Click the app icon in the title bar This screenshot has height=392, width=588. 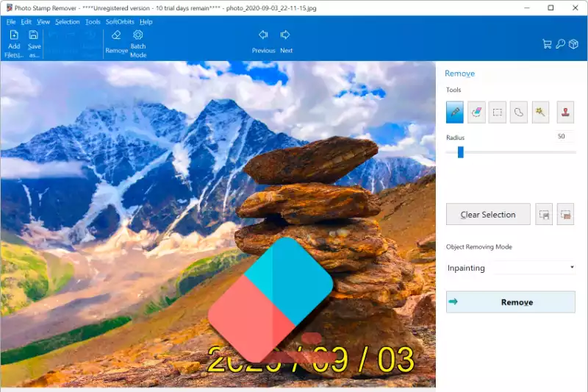9,7
